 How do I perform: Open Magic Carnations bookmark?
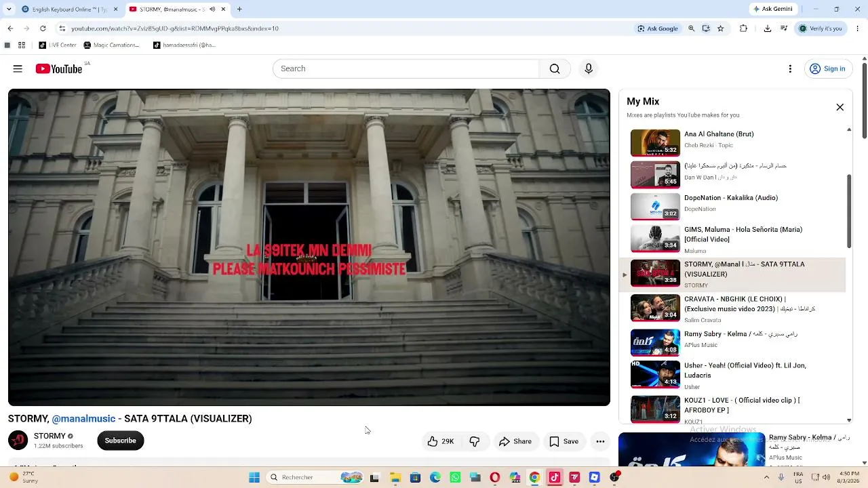[x=111, y=45]
